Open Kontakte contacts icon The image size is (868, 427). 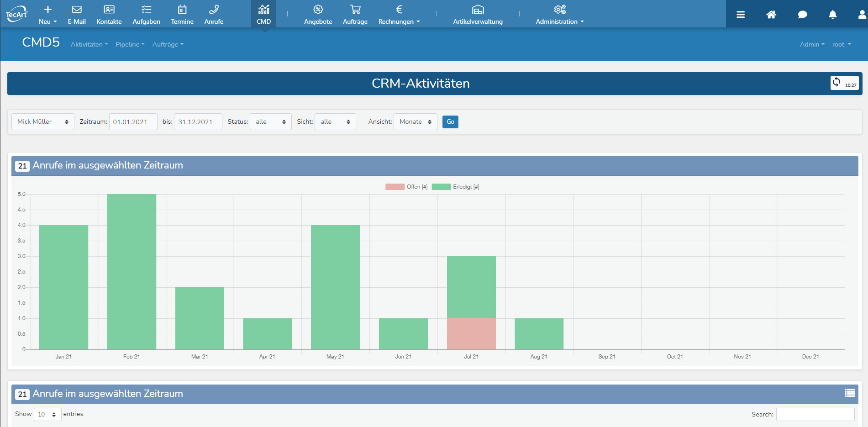pos(109,10)
